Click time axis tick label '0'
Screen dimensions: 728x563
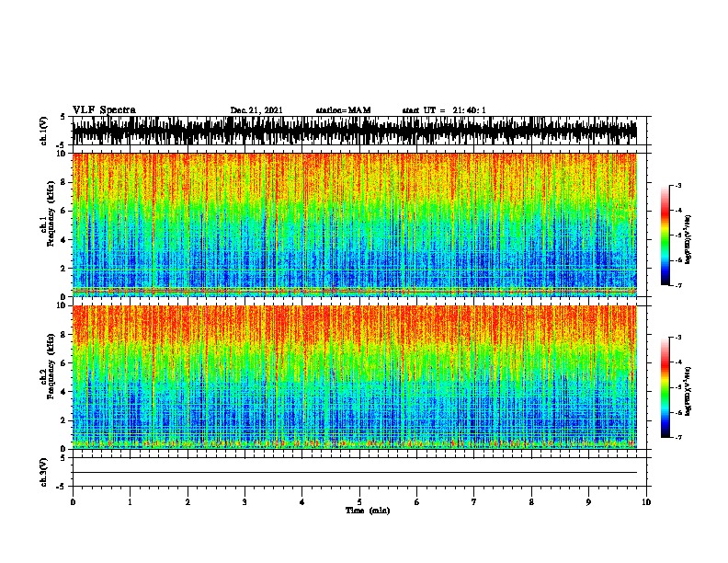[x=73, y=502]
